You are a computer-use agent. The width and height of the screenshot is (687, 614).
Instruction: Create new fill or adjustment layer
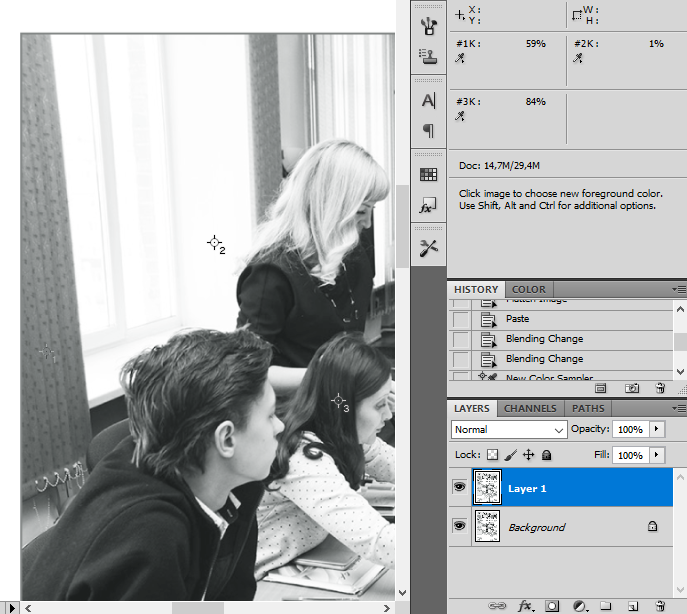pos(580,606)
